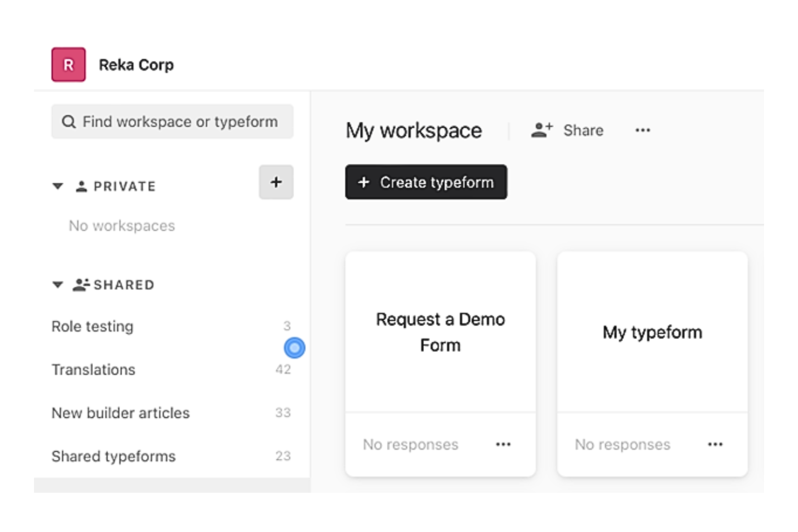798x532 pixels.
Task: Click the Create typeform button
Action: coord(425,182)
